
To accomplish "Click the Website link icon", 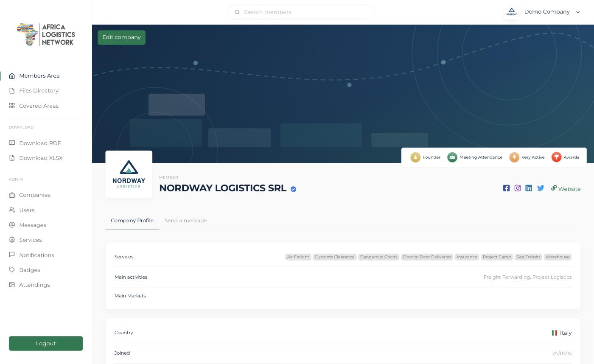I will tap(554, 188).
